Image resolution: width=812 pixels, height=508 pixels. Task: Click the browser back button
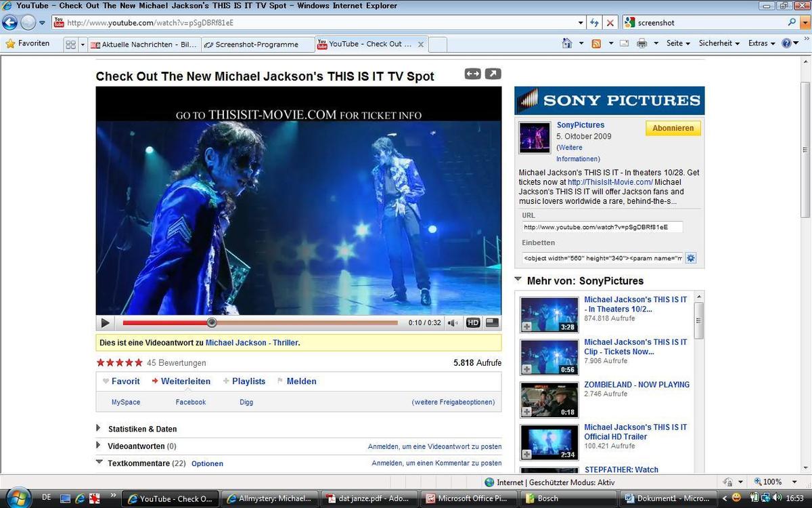[9, 22]
